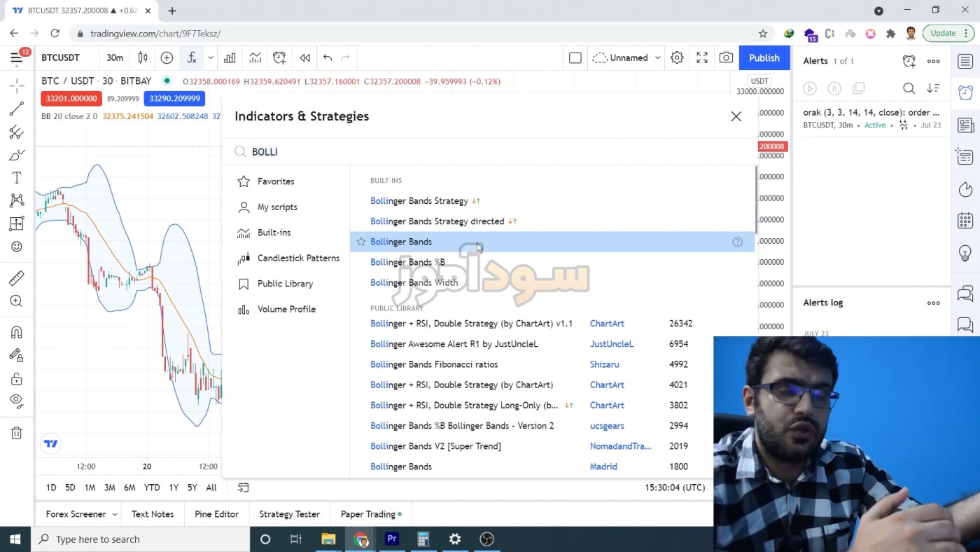This screenshot has width=980, height=552.
Task: Select the crosshair cursor tool
Action: [x=17, y=85]
